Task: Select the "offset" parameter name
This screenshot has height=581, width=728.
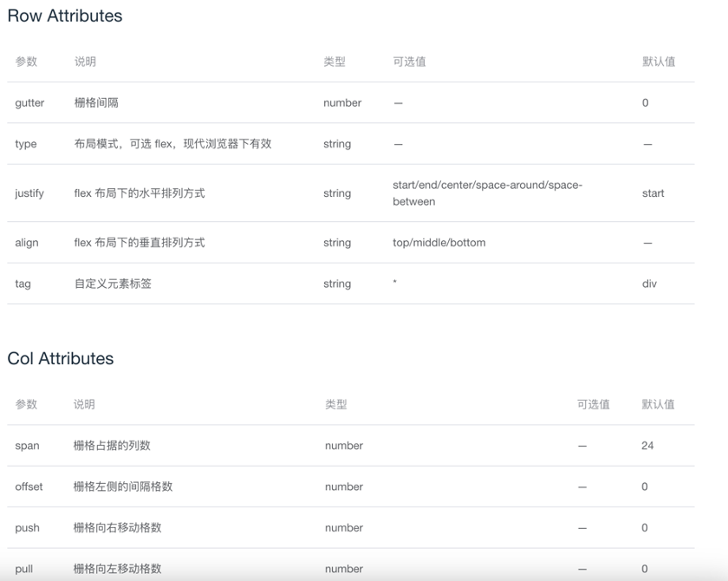Action: (x=29, y=486)
